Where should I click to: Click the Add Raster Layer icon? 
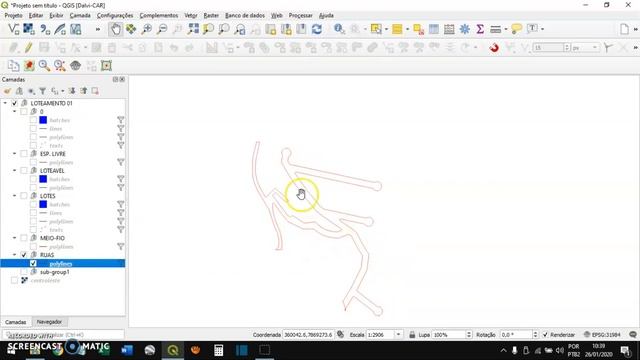pos(29,29)
